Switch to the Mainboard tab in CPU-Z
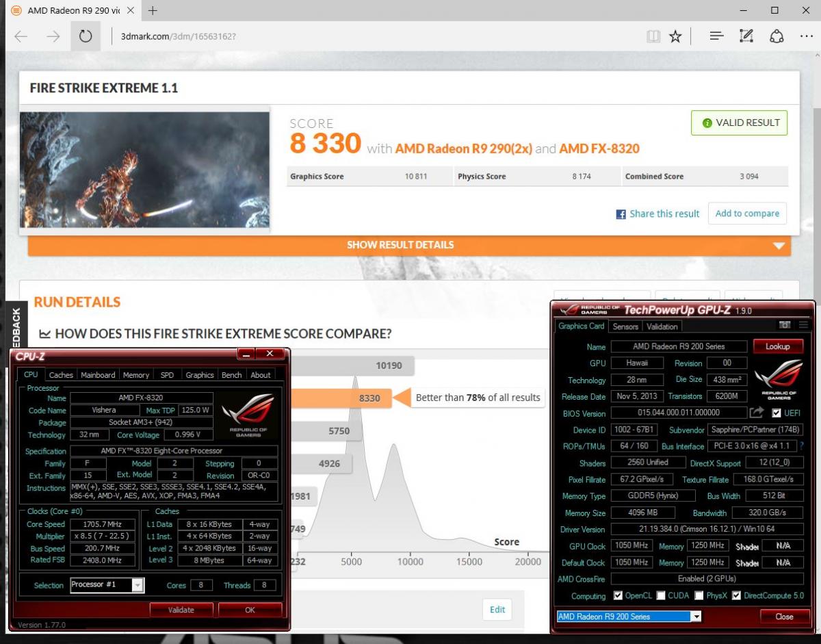Image resolution: width=821 pixels, height=644 pixels. pos(98,375)
